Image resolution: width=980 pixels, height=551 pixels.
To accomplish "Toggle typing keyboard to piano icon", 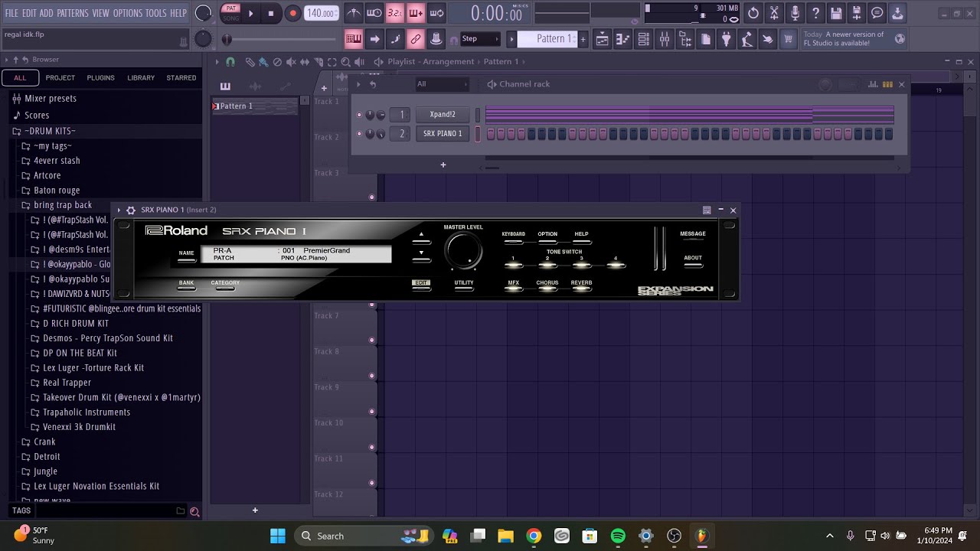I will coord(354,39).
